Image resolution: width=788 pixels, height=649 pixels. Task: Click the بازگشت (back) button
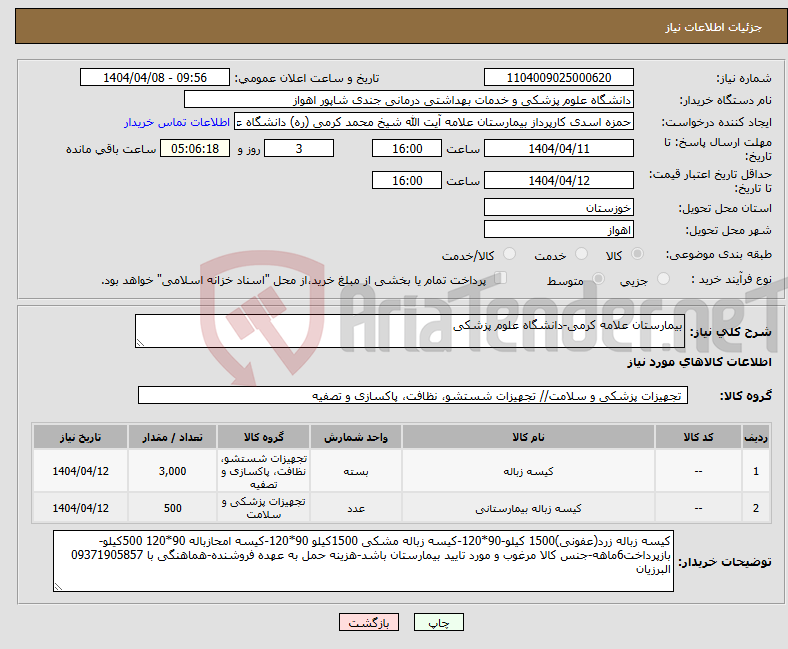369,622
